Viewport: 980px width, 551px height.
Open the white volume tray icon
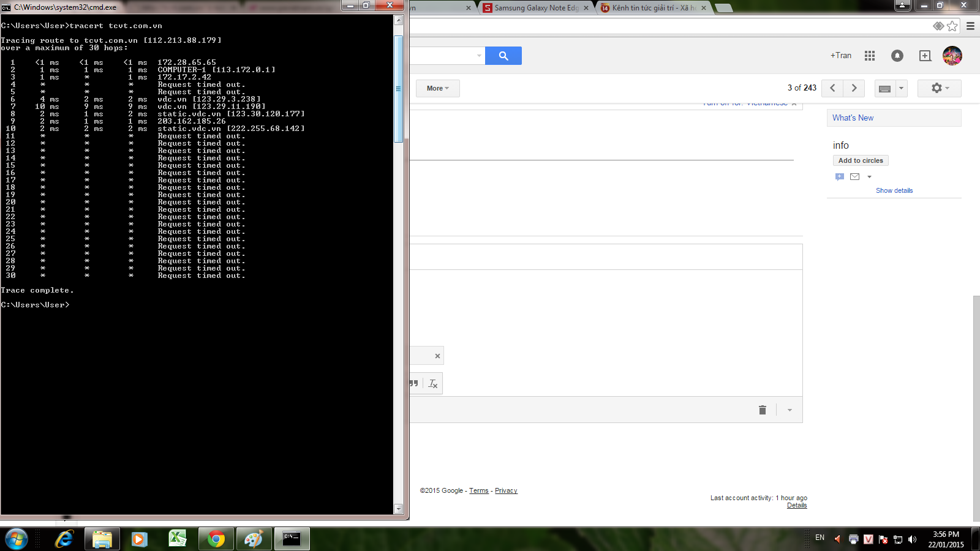[913, 539]
